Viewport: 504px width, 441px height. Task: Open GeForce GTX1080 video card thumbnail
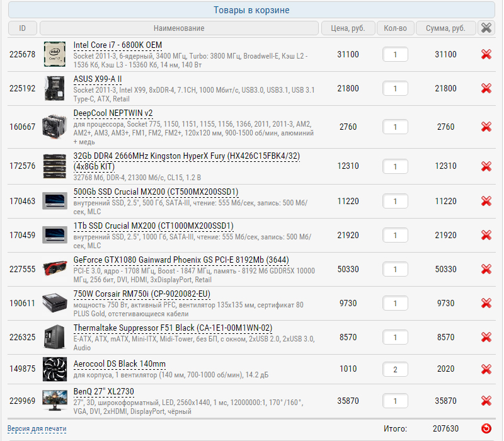pyautogui.click(x=55, y=269)
